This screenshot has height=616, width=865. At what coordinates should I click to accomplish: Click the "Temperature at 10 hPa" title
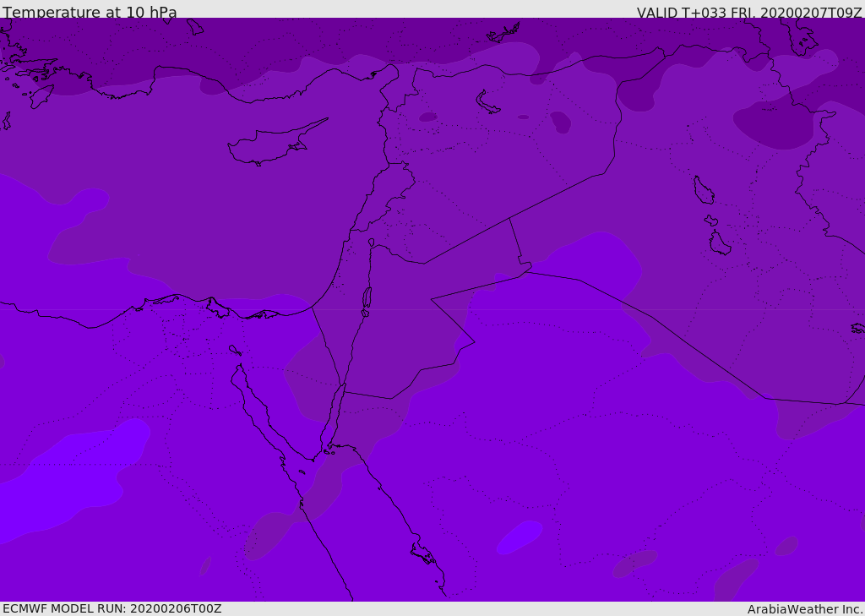(90, 13)
